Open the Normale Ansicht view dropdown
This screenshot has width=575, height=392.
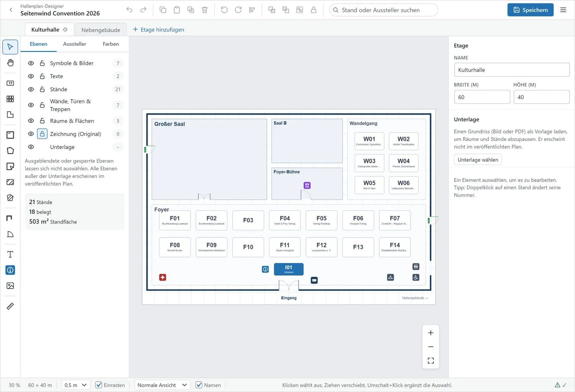[x=163, y=385]
